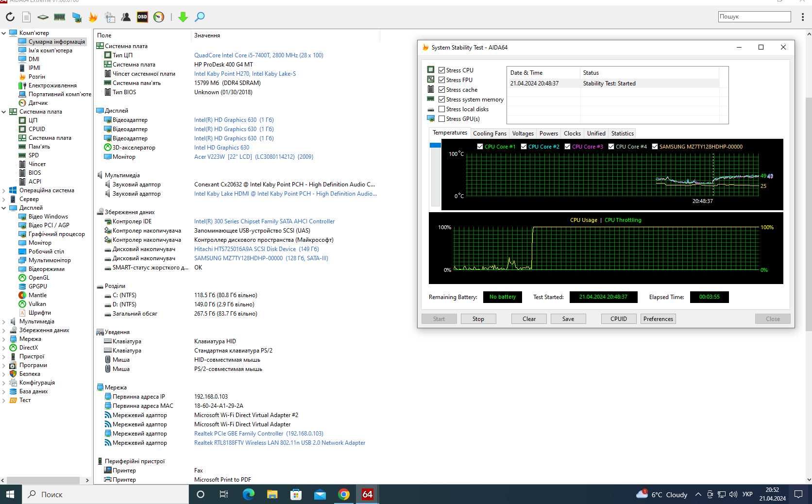Click the Пошук search input field
The image size is (812, 504).
(754, 17)
